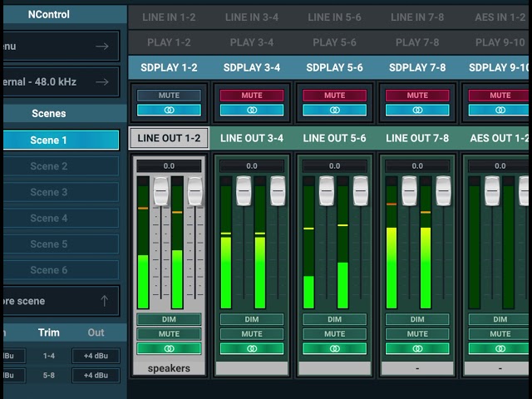
Task: Open the 5-8 output trim +4 dBu selector
Action: 96,375
